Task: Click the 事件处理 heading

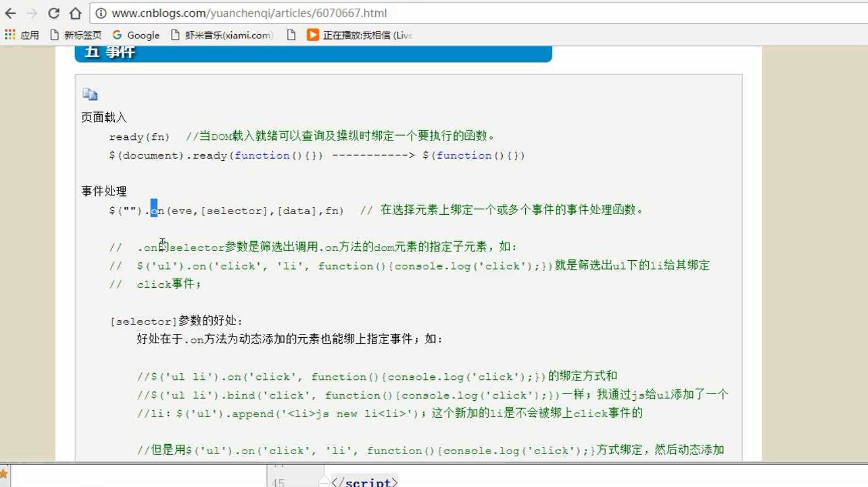Action: [104, 191]
